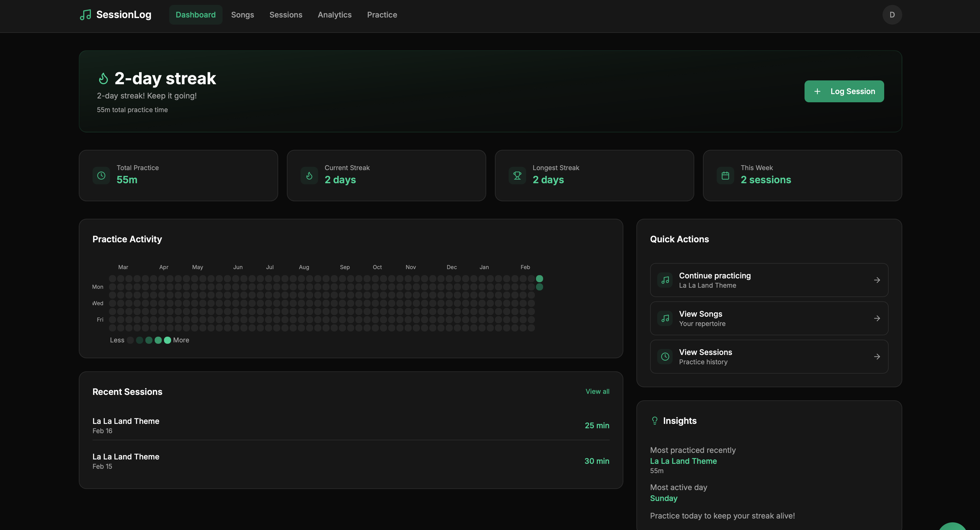Click the arrow on Continue practicing row
The image size is (980, 530).
coord(877,280)
